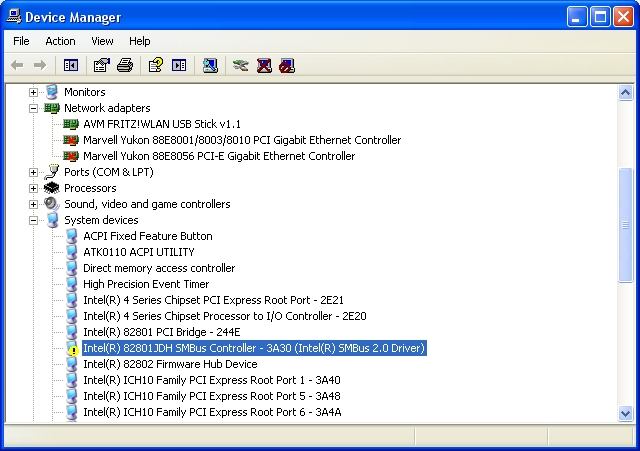Open the File menu
Screen dimensions: 640x451
click(x=21, y=41)
